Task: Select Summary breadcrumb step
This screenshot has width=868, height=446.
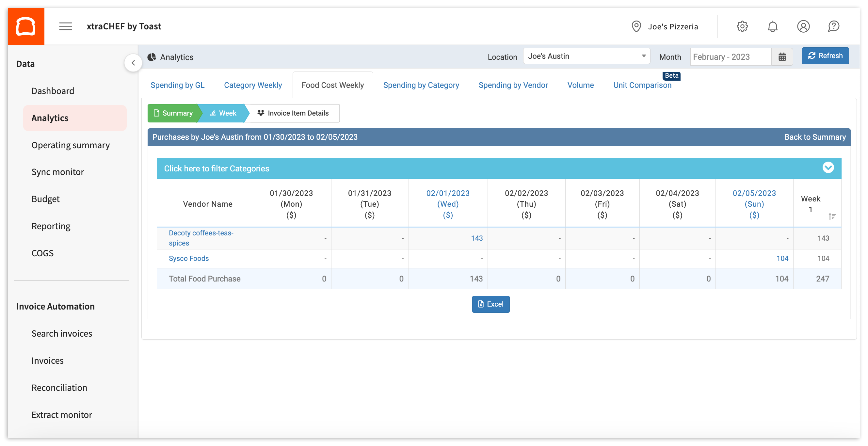Action: pos(173,113)
